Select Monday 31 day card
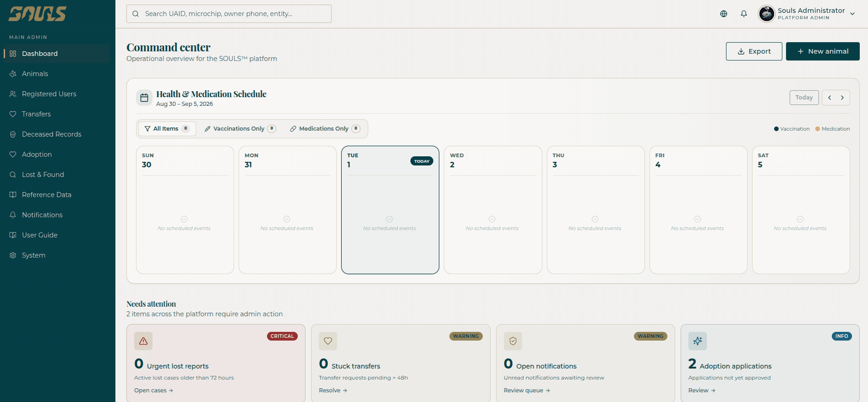 [x=288, y=210]
